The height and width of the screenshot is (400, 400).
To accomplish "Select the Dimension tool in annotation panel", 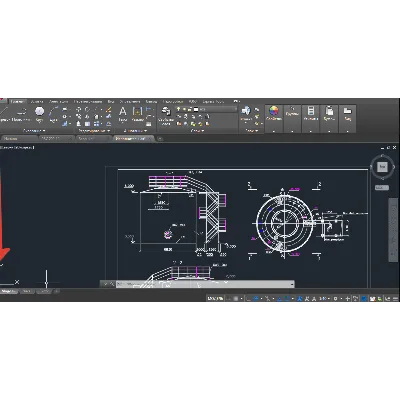I will click(137, 113).
